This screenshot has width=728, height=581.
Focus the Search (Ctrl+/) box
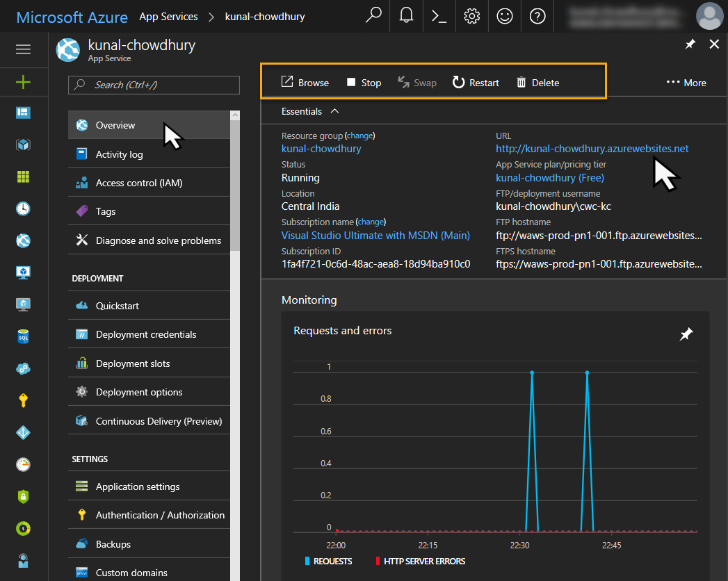click(x=154, y=85)
